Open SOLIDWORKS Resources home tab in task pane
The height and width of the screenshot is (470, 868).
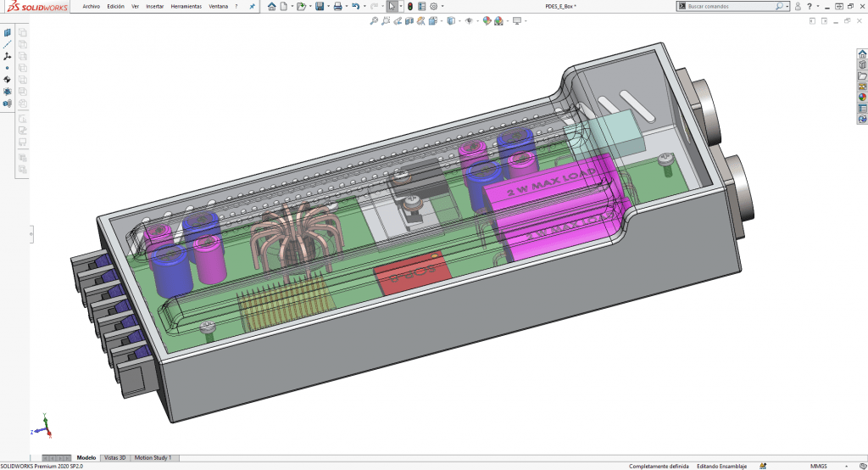[862, 53]
